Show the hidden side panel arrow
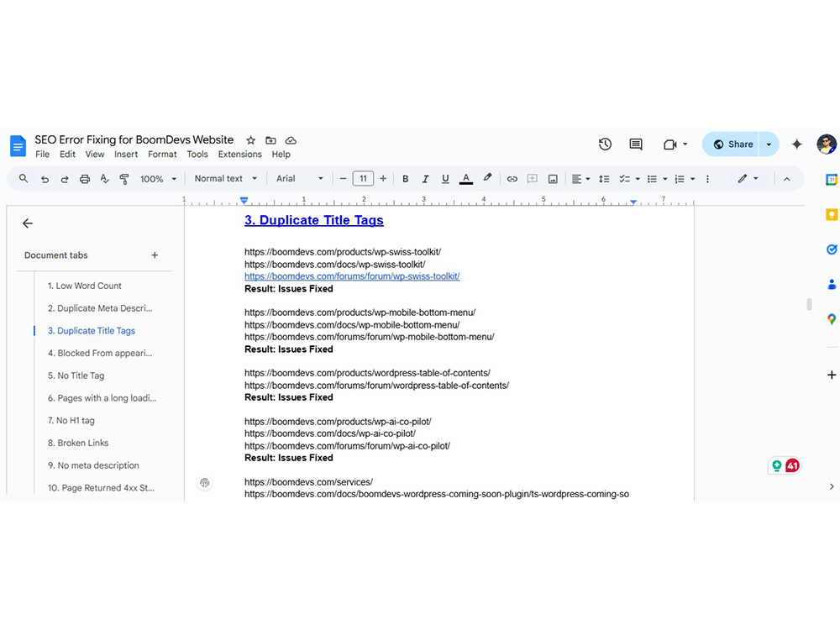Viewport: 840px width, 630px height. [x=831, y=486]
